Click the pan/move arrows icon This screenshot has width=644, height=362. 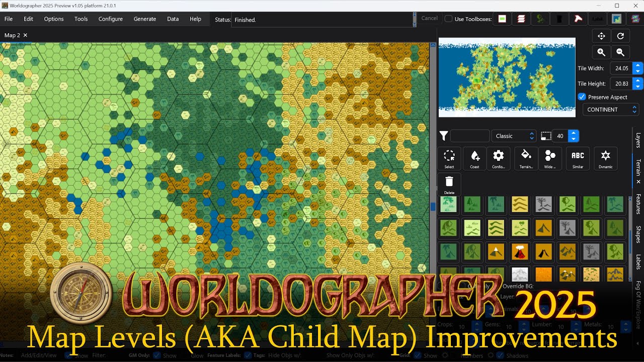[601, 36]
